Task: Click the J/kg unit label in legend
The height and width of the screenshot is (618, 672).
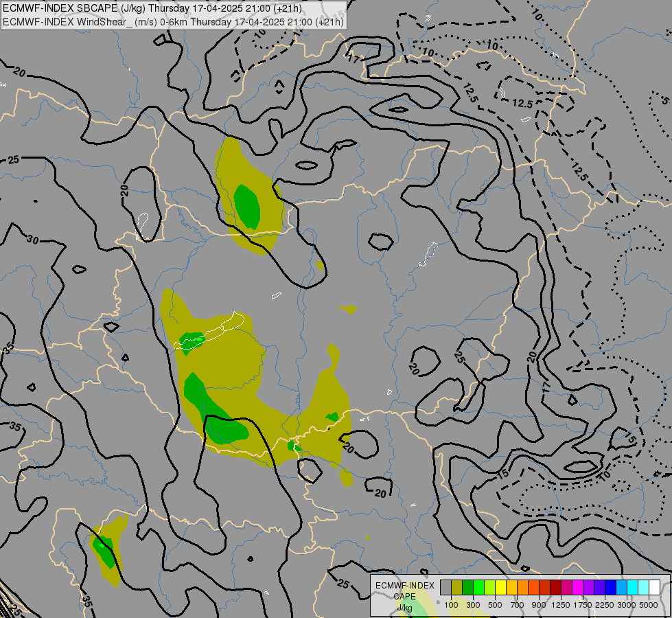Action: [405, 608]
